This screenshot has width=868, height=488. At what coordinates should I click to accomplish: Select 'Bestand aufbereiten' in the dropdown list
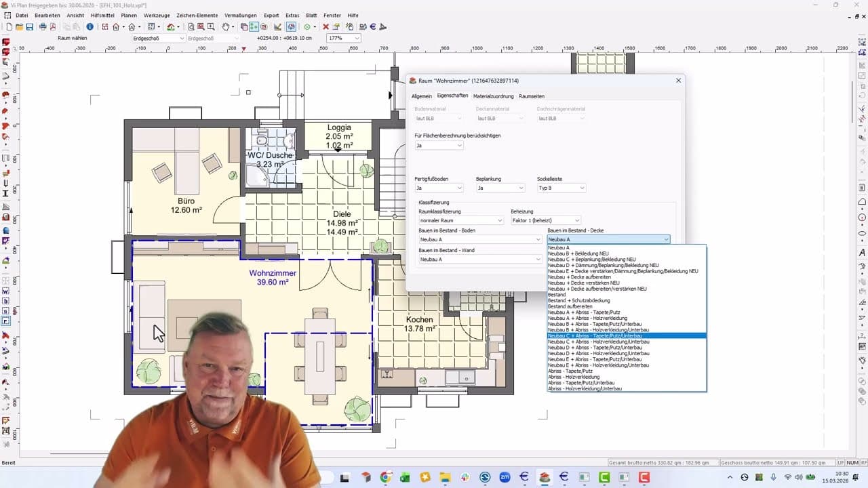coord(570,306)
